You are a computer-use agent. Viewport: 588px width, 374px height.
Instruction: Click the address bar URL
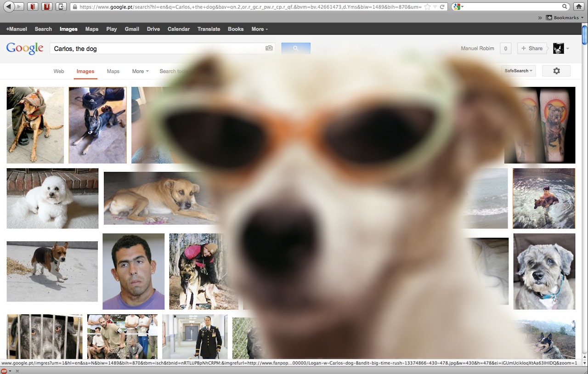250,7
